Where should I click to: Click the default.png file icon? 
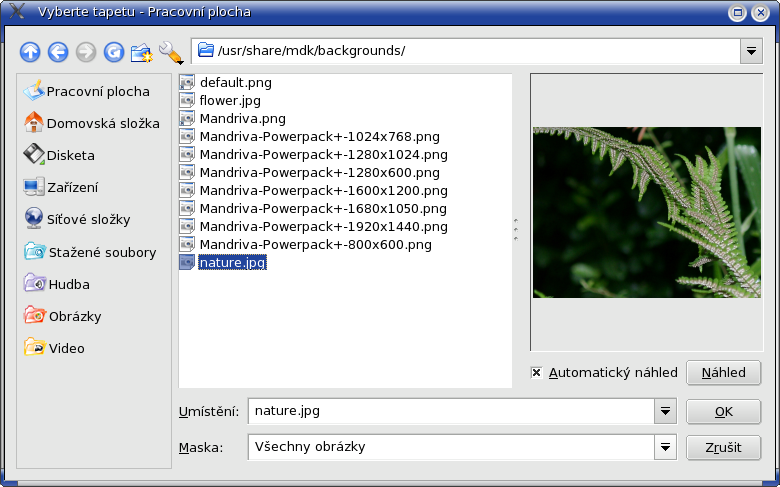(187, 83)
